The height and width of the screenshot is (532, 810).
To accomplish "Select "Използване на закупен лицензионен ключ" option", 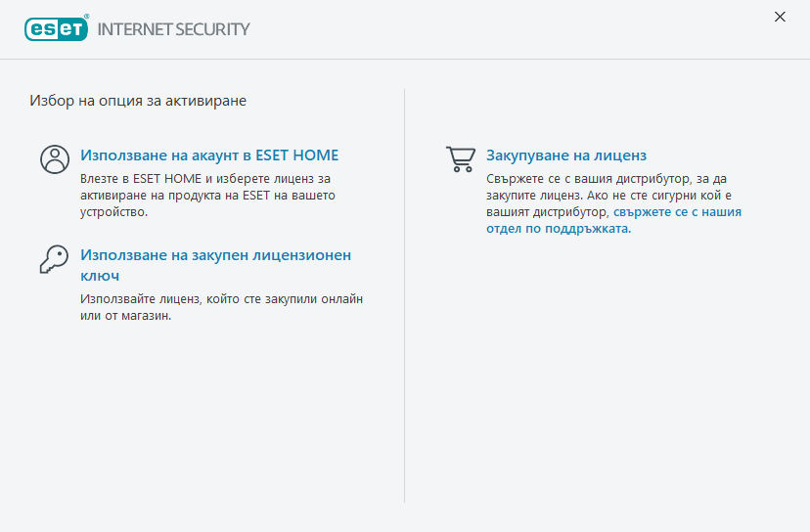I will pos(215,255).
